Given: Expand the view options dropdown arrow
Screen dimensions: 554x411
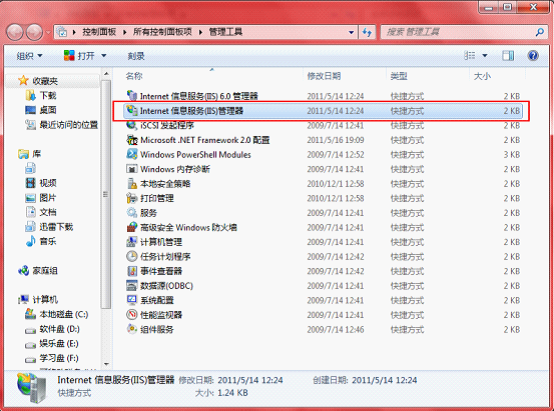Looking at the screenshot, I should pyautogui.click(x=485, y=56).
